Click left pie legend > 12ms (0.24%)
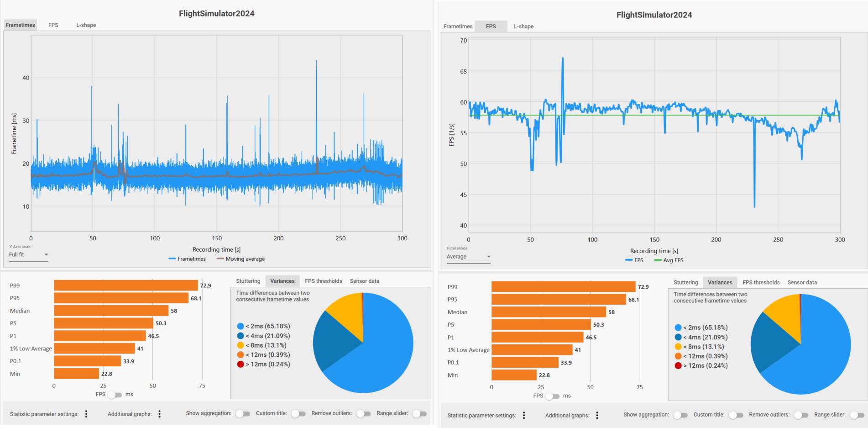The width and height of the screenshot is (868, 428). [263, 365]
